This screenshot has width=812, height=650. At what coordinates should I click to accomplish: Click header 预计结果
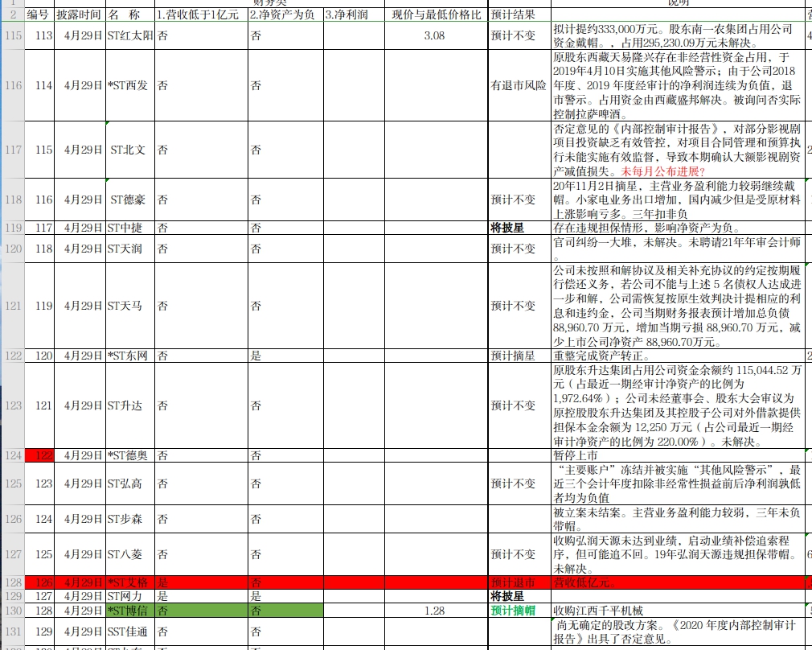pos(519,14)
